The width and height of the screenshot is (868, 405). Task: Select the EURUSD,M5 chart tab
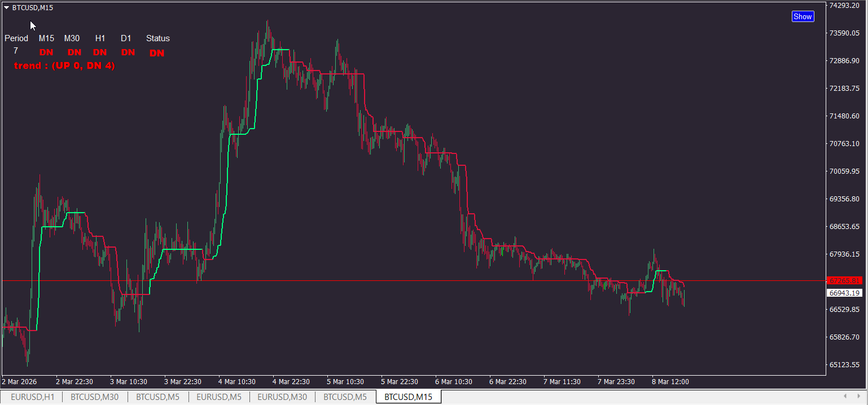tap(219, 397)
